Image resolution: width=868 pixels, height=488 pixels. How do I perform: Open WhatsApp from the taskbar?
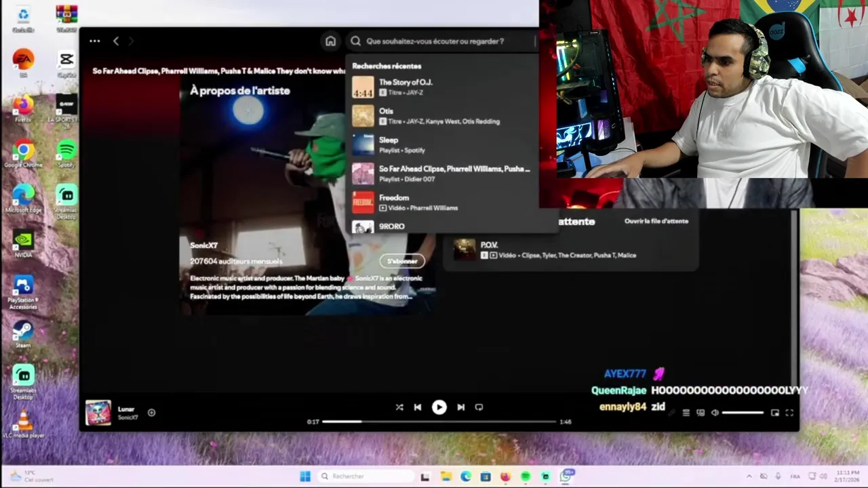tap(566, 476)
